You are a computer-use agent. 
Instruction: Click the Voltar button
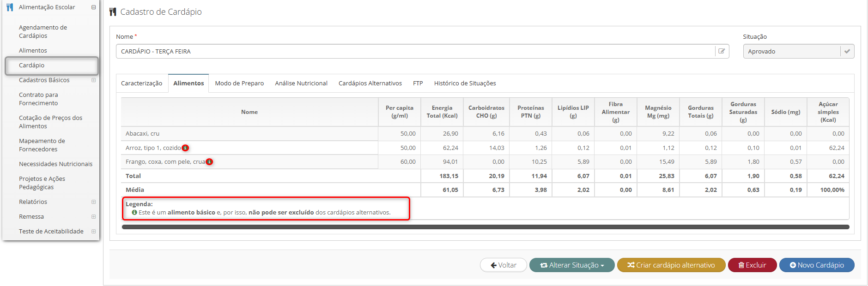point(504,265)
